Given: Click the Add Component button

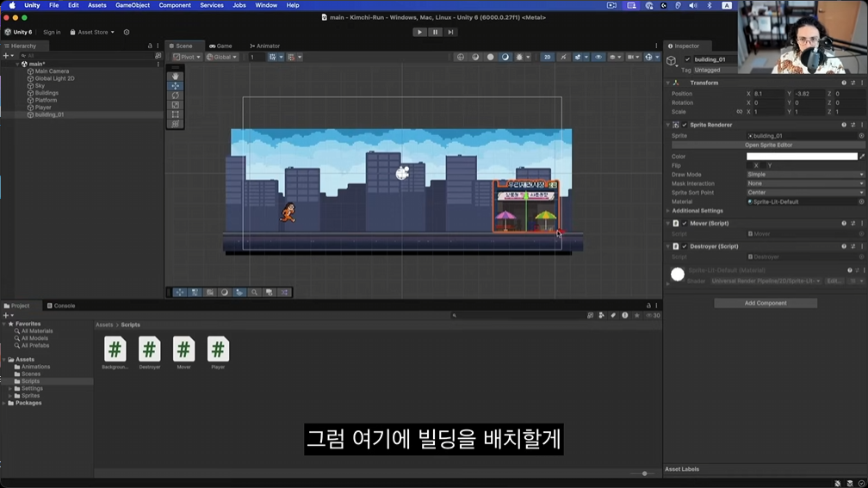Looking at the screenshot, I should 765,303.
